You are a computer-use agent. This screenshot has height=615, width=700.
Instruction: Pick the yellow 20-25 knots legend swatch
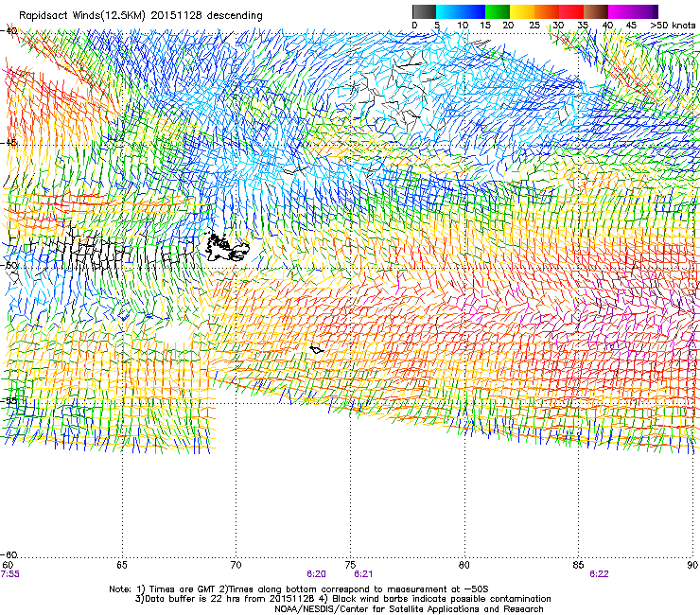tap(522, 11)
